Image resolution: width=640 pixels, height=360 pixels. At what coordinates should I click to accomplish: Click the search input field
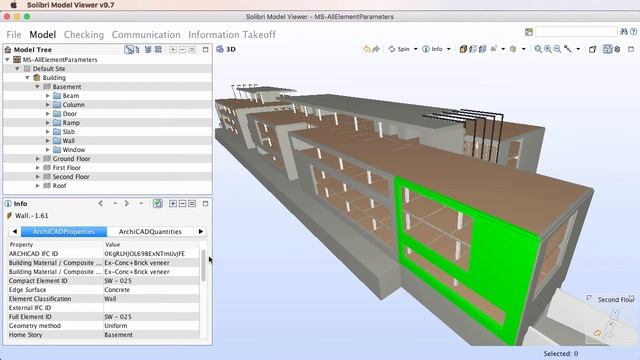(x=576, y=32)
